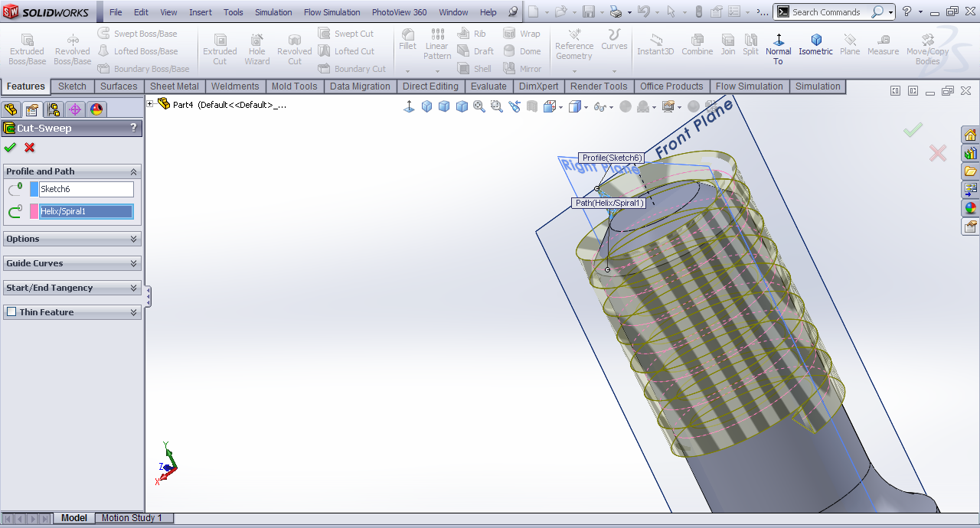Open the FeatureManager design tree tab
This screenshot has height=528, width=980.
point(11,109)
